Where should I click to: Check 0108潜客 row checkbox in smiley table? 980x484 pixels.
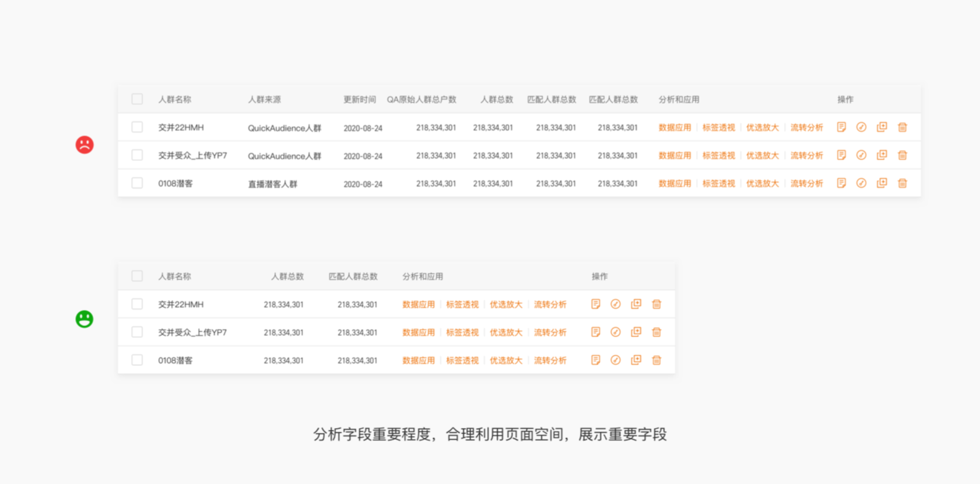pyautogui.click(x=137, y=360)
